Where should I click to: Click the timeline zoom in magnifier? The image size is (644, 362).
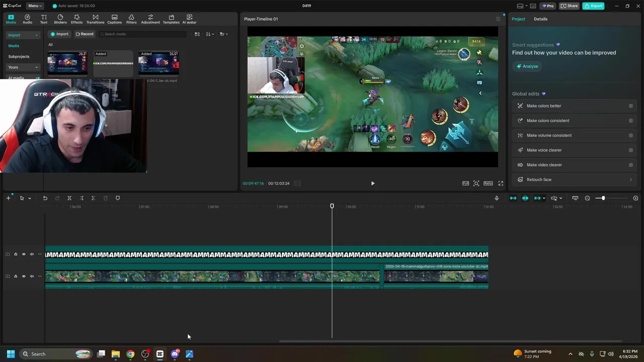635,198
